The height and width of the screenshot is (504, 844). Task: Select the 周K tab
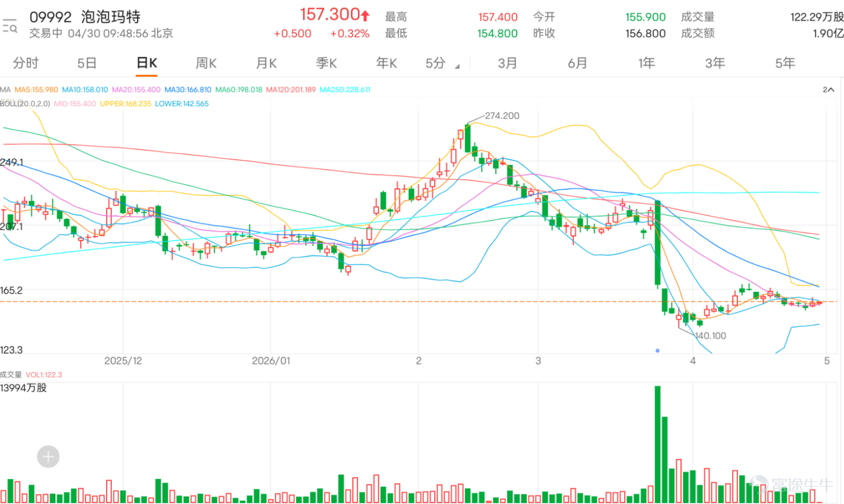click(x=206, y=63)
